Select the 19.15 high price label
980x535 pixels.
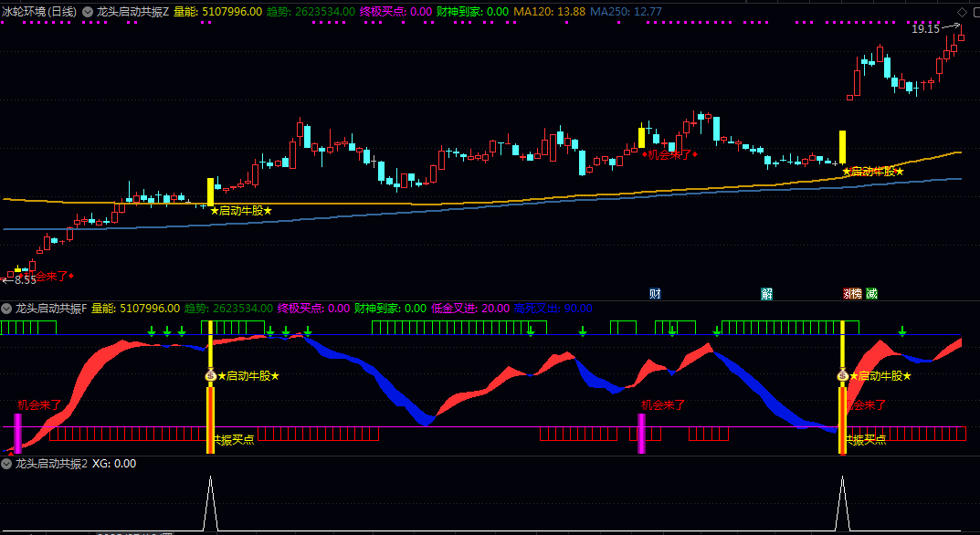point(924,29)
